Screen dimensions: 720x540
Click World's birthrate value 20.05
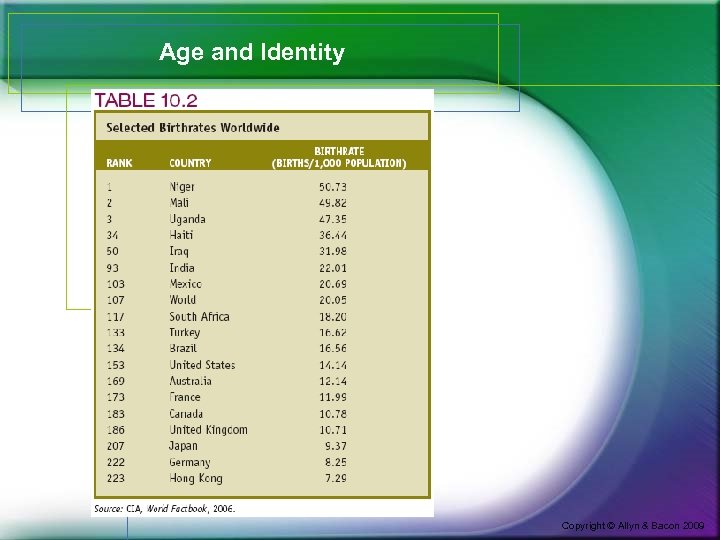[x=333, y=300]
